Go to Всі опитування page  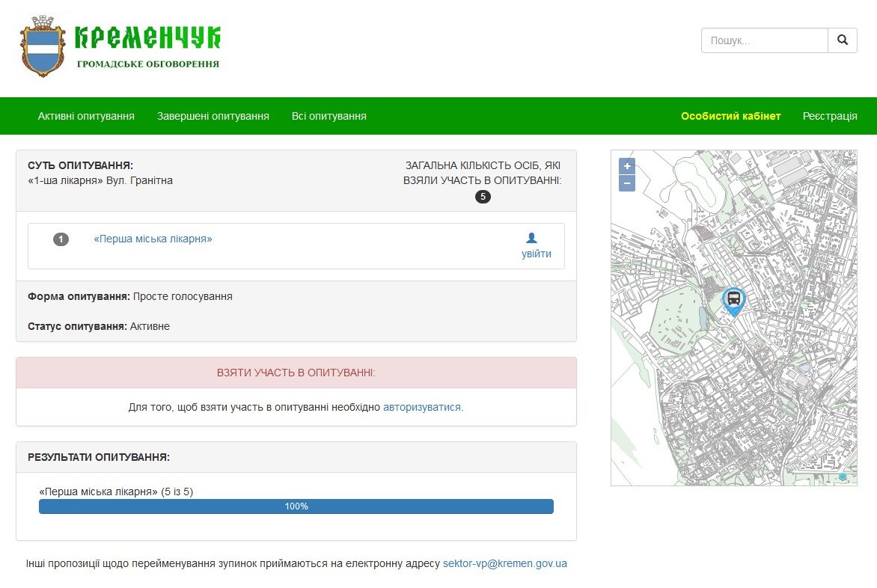329,116
